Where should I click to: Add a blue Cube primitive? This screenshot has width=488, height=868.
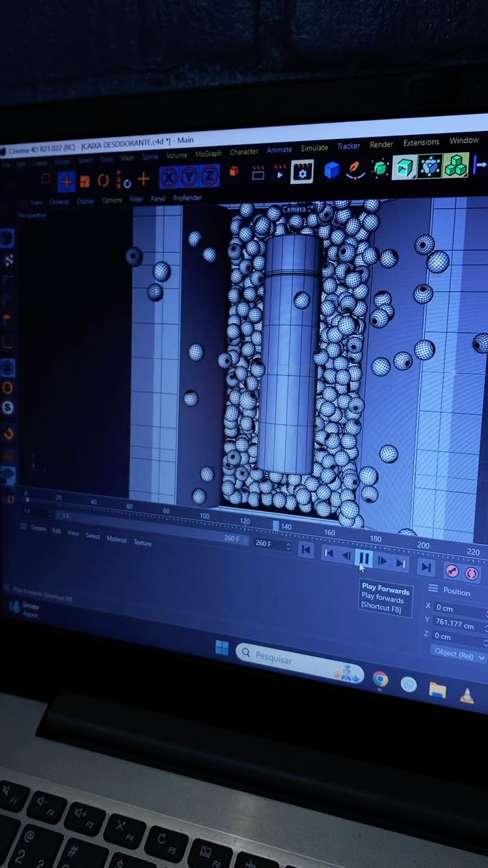(331, 170)
